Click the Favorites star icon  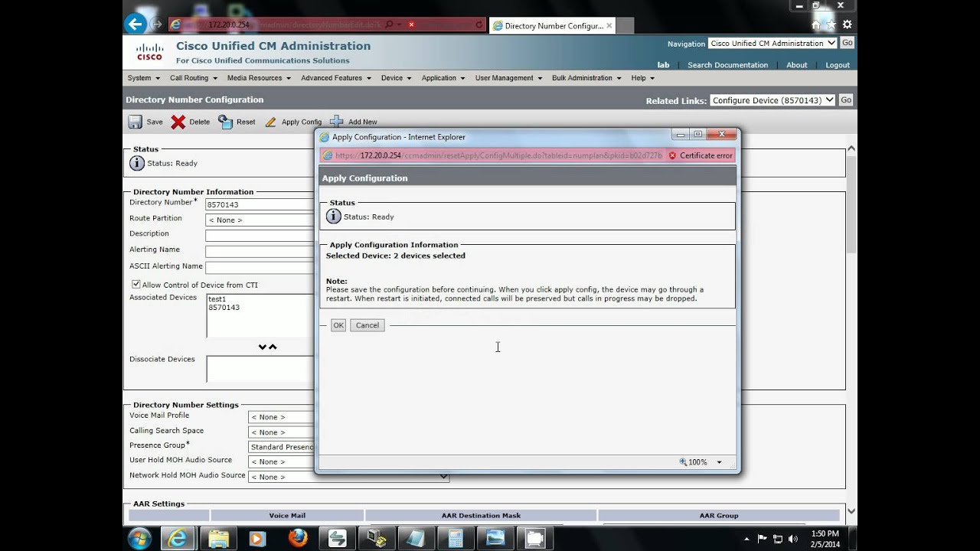click(x=831, y=24)
